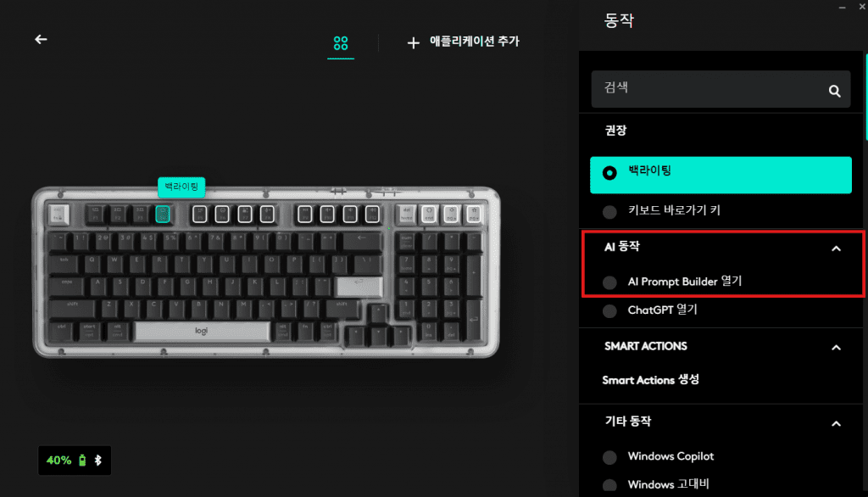Viewport: 868px width, 497px height.
Task: Open Smart Actions 생성 link
Action: [650, 380]
